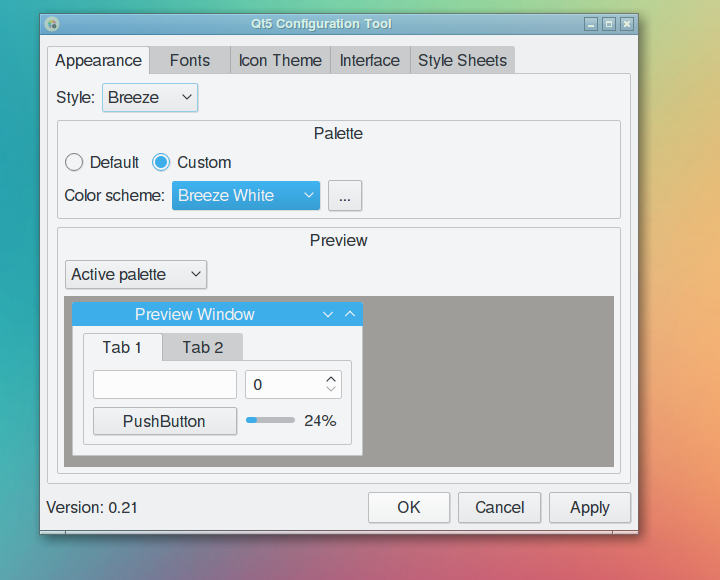Click the Apply button
The image size is (720, 580).
590,507
